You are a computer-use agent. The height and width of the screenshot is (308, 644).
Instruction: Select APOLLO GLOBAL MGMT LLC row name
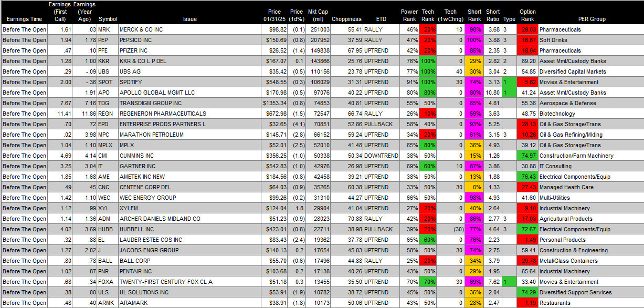coord(156,93)
